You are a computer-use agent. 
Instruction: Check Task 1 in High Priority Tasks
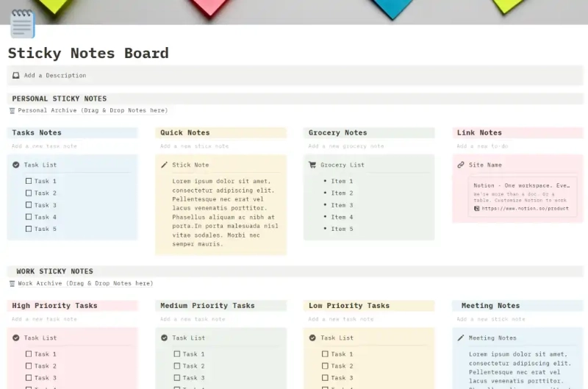click(29, 354)
